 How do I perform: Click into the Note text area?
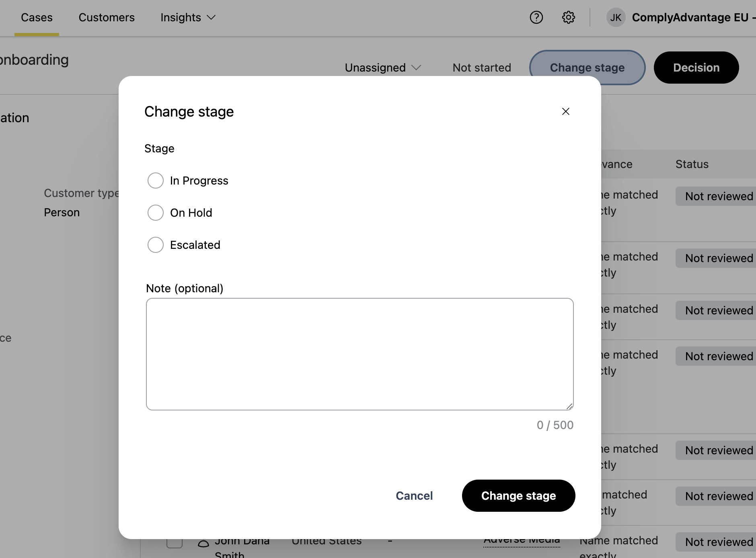[360, 354]
